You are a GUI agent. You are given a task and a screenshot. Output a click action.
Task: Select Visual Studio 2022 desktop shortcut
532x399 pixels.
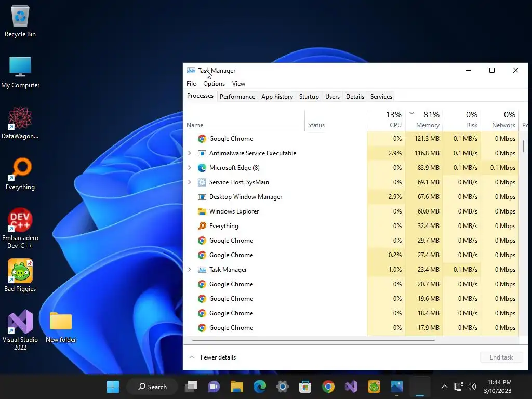tap(20, 330)
